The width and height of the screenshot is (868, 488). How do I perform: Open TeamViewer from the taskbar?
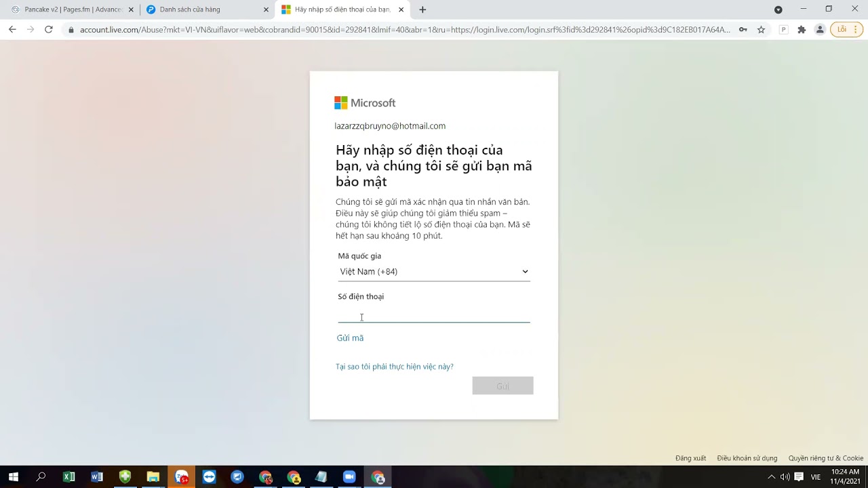pyautogui.click(x=209, y=477)
